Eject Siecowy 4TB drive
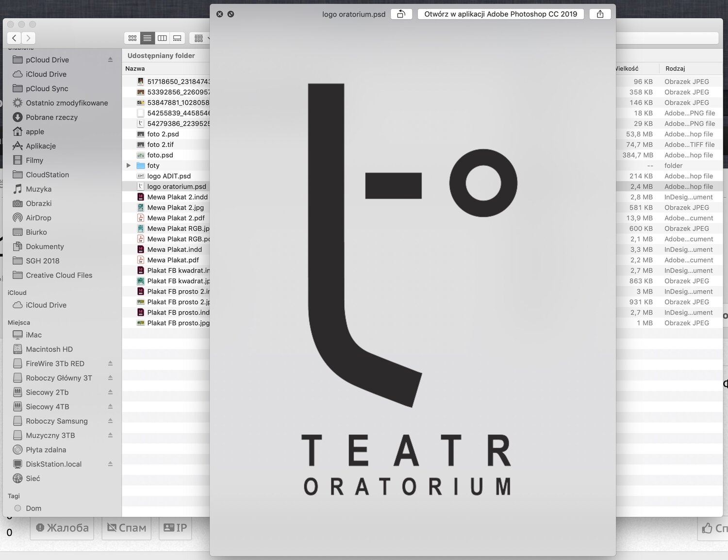This screenshot has width=728, height=560. click(x=110, y=407)
